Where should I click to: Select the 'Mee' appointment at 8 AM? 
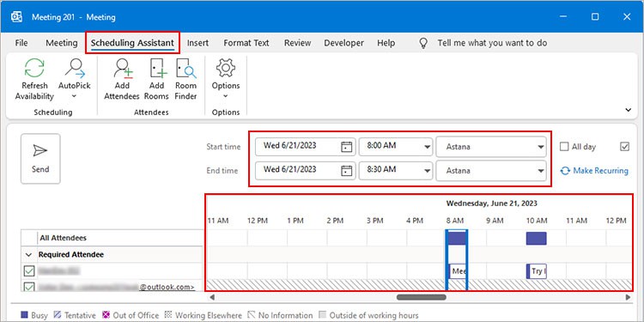tap(458, 271)
